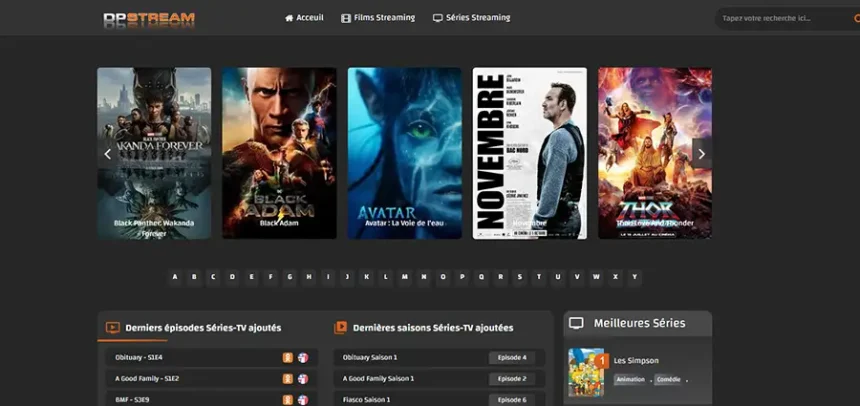The height and width of the screenshot is (406, 860).
Task: Filter titles by letter X
Action: click(615, 277)
